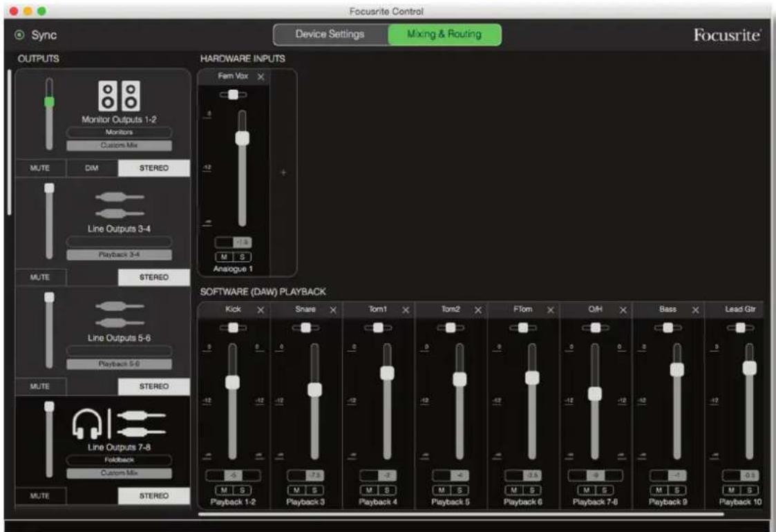This screenshot has width=776, height=532.
Task: Remove the O/H channel with its X
Action: tap(623, 310)
